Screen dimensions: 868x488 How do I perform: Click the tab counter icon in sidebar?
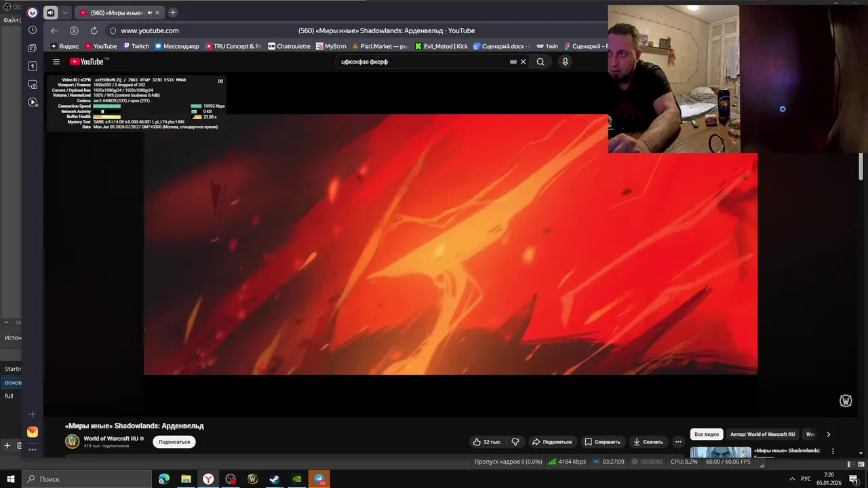point(32,66)
